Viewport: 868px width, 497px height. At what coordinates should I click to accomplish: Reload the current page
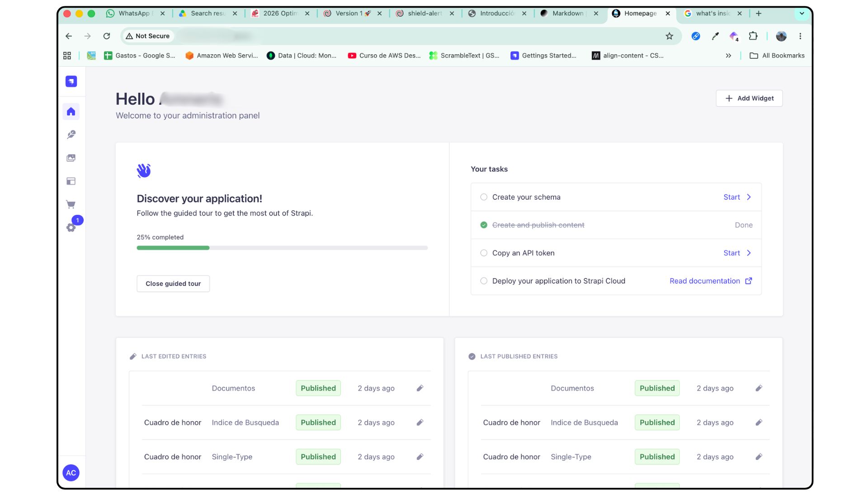coord(107,36)
